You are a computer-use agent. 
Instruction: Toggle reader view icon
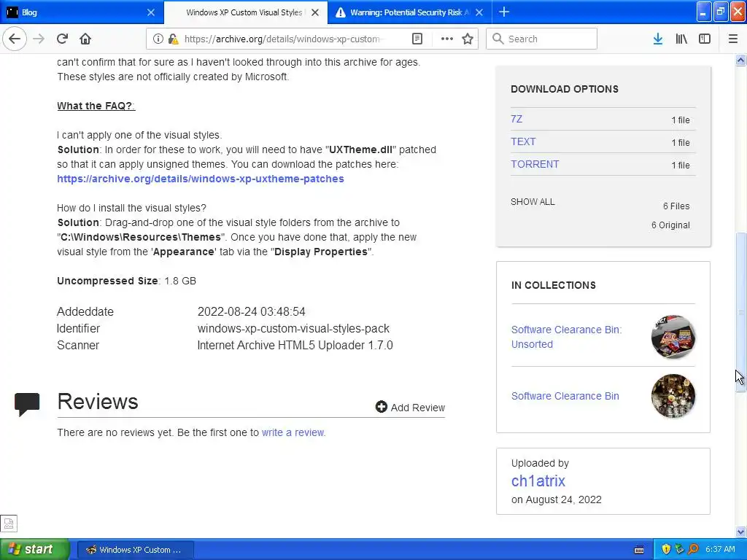coord(417,39)
